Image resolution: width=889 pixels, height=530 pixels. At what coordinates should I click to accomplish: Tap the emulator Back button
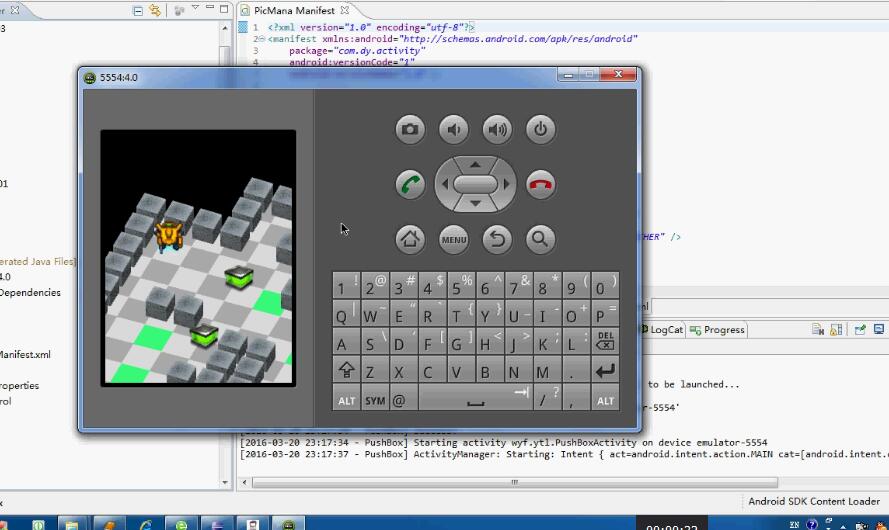[497, 239]
